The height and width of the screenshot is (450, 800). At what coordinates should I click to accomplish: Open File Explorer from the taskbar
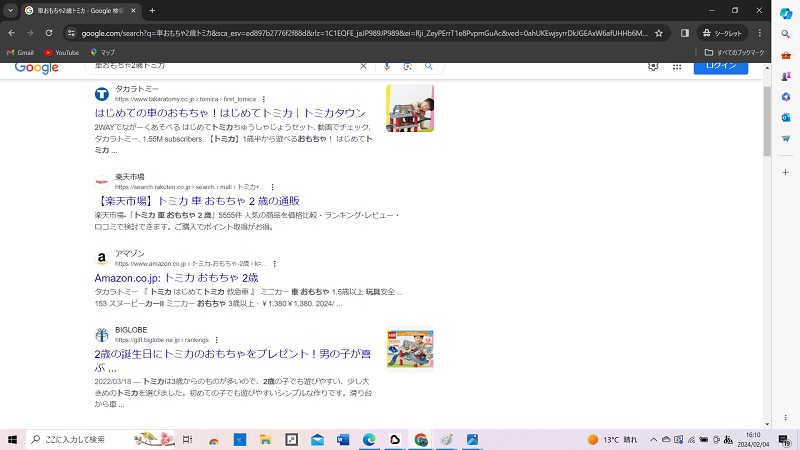point(265,439)
